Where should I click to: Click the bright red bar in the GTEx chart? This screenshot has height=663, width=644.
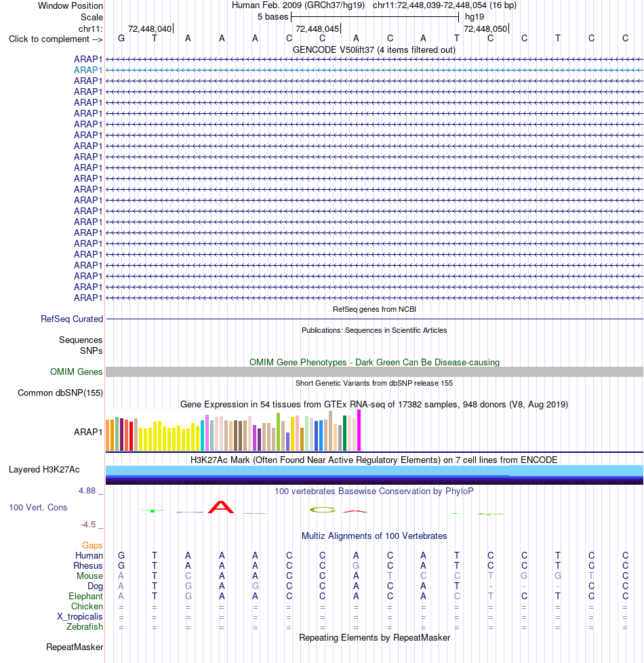(131, 437)
